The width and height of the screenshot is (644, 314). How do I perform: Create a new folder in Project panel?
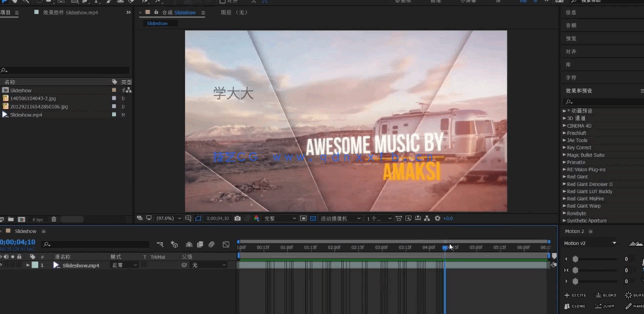point(12,220)
